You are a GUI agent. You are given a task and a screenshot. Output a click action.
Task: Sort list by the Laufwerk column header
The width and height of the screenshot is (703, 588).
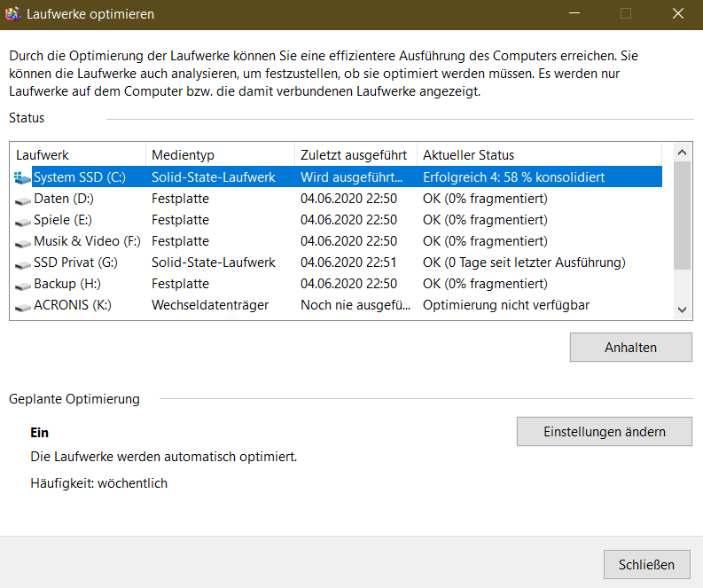(x=77, y=155)
